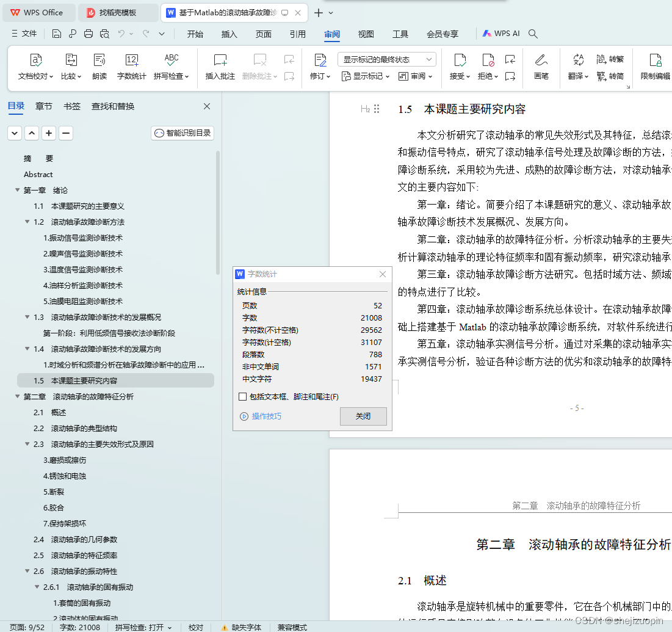Click the undo arrow icon
The height and width of the screenshot is (632, 672).
click(x=121, y=34)
